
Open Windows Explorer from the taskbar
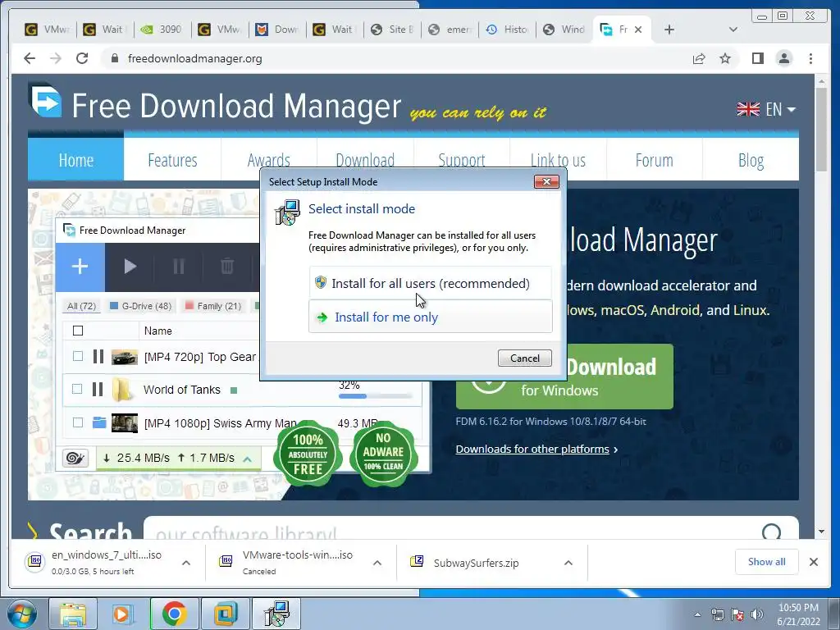click(73, 614)
